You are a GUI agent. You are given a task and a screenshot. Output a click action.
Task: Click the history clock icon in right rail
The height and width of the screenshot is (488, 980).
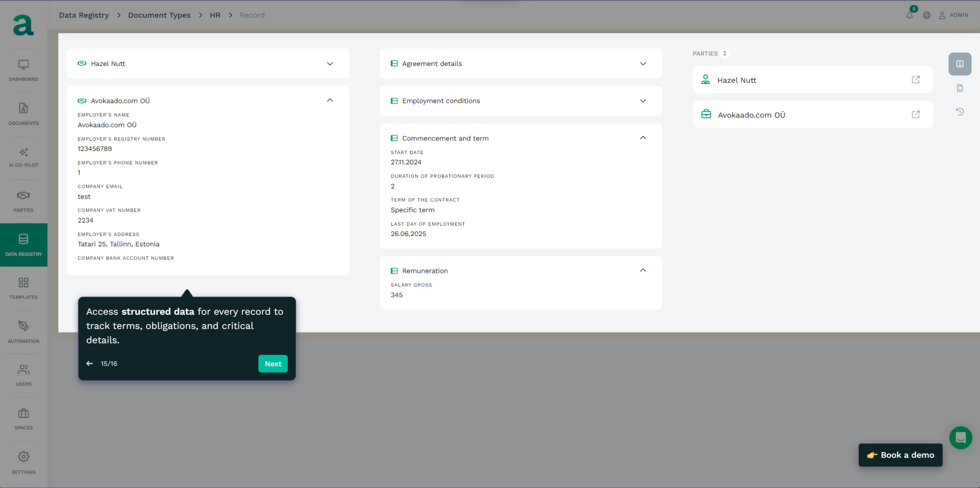point(959,112)
